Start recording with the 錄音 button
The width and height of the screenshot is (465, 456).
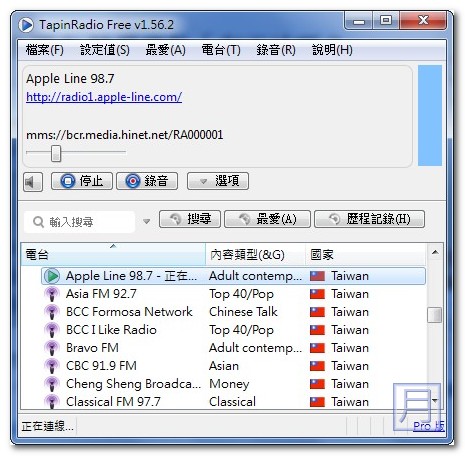point(147,181)
